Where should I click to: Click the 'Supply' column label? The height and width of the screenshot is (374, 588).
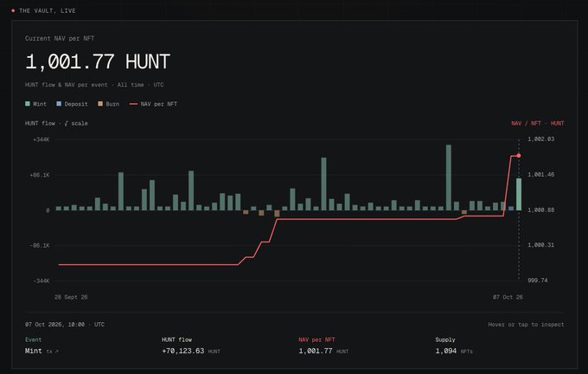click(x=445, y=339)
